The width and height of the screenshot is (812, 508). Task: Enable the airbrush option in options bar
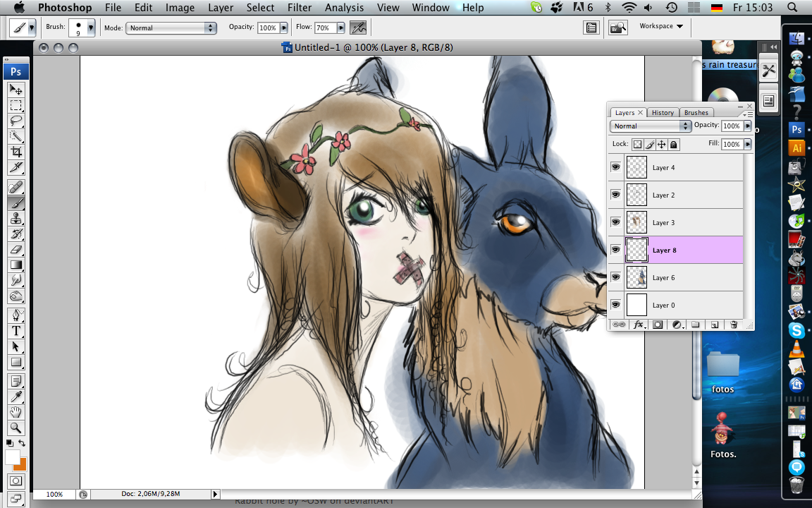point(358,28)
